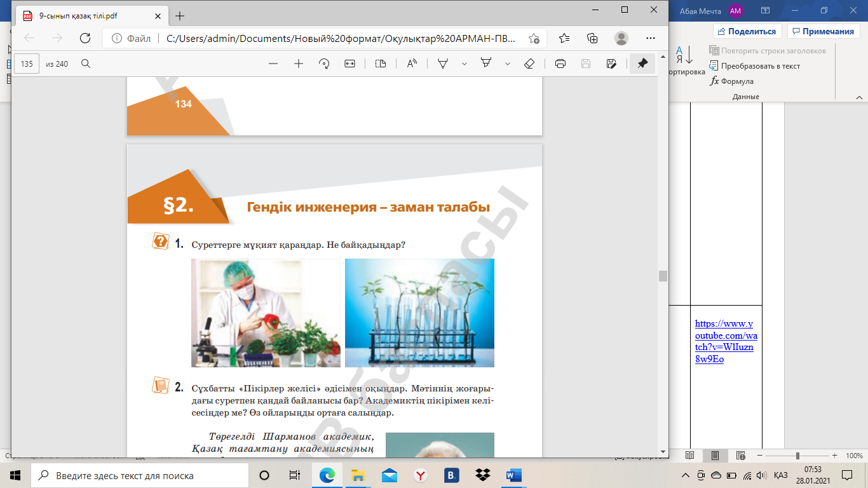868x488 pixels.
Task: Zoom out of the PDF
Action: [273, 64]
